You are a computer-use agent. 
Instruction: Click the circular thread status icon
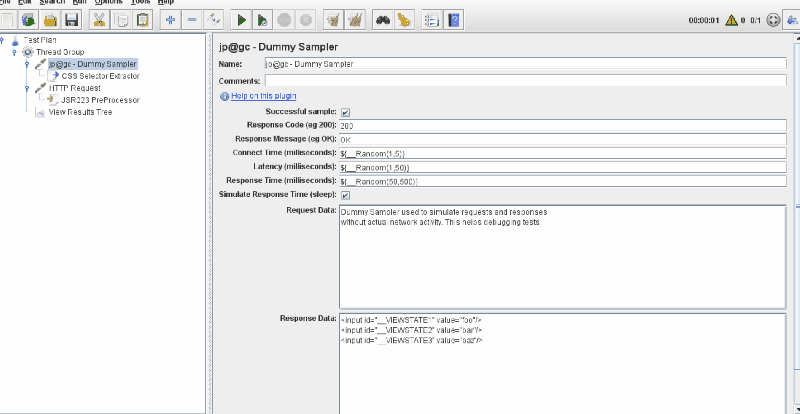click(x=773, y=20)
